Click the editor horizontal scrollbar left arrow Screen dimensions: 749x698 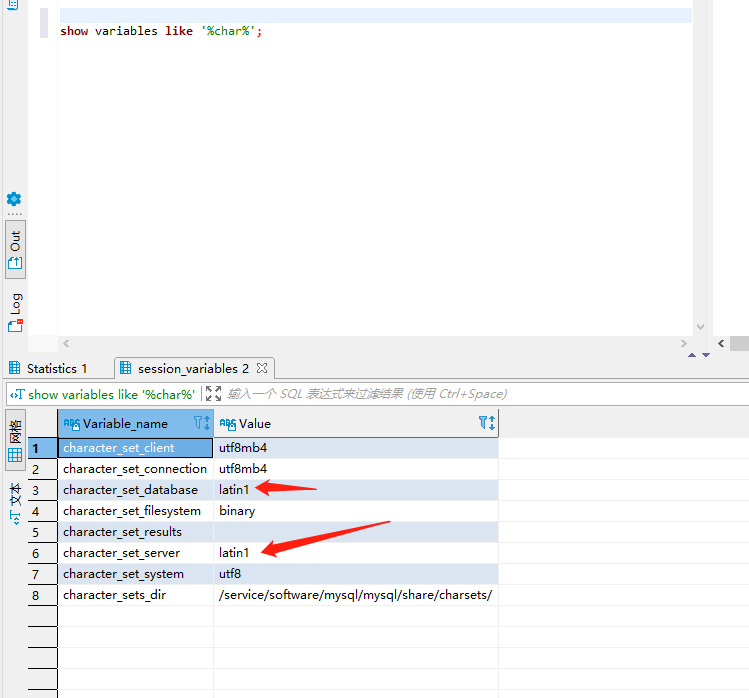66,343
